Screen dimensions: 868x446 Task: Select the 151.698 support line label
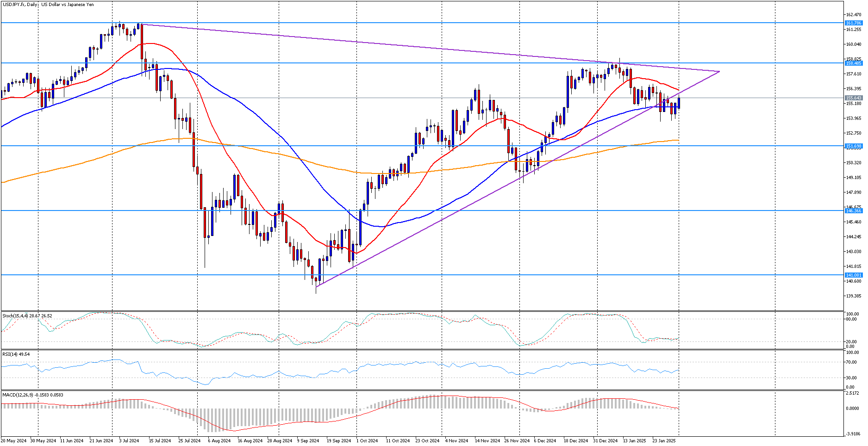[853, 146]
